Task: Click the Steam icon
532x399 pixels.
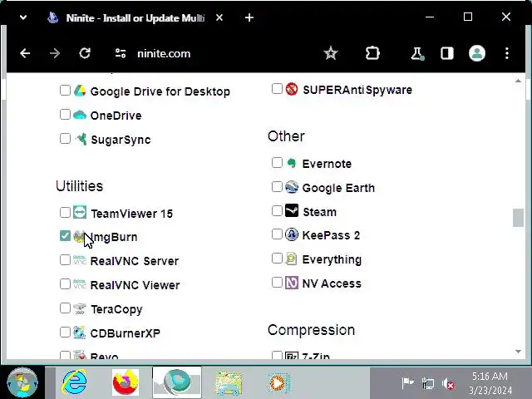Action: (x=292, y=210)
